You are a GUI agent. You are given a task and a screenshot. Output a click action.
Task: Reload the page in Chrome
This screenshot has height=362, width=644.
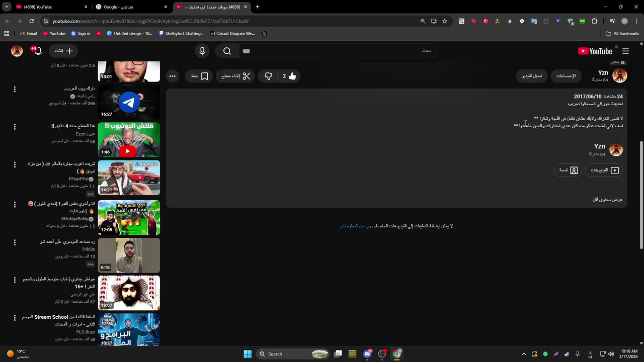click(31, 21)
